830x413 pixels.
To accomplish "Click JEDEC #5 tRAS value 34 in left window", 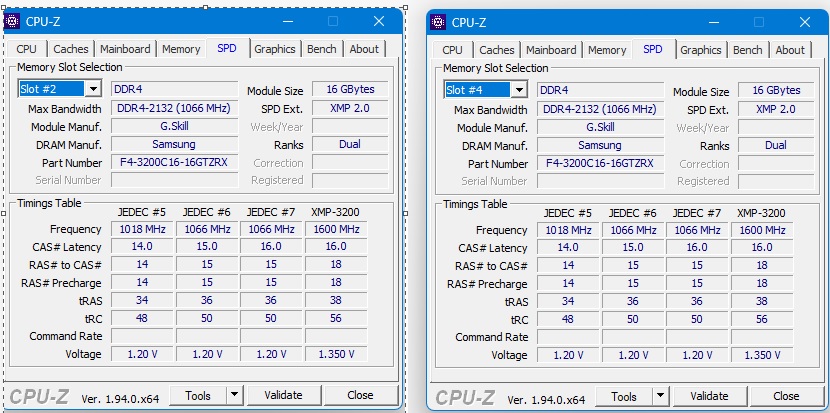I will pyautogui.click(x=142, y=300).
